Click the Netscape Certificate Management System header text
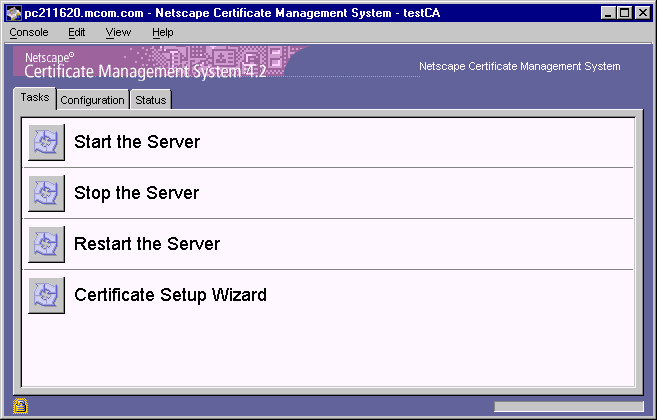This screenshot has width=657, height=420. (520, 66)
